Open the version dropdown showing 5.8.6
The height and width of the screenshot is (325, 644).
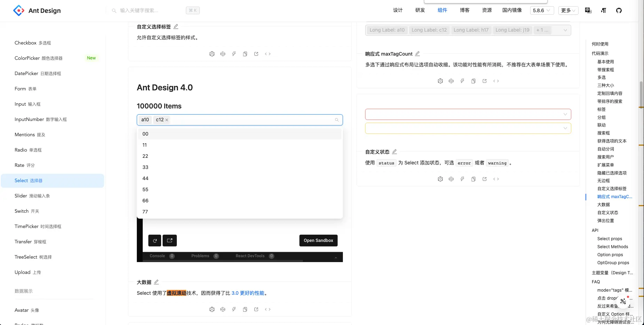pyautogui.click(x=541, y=10)
